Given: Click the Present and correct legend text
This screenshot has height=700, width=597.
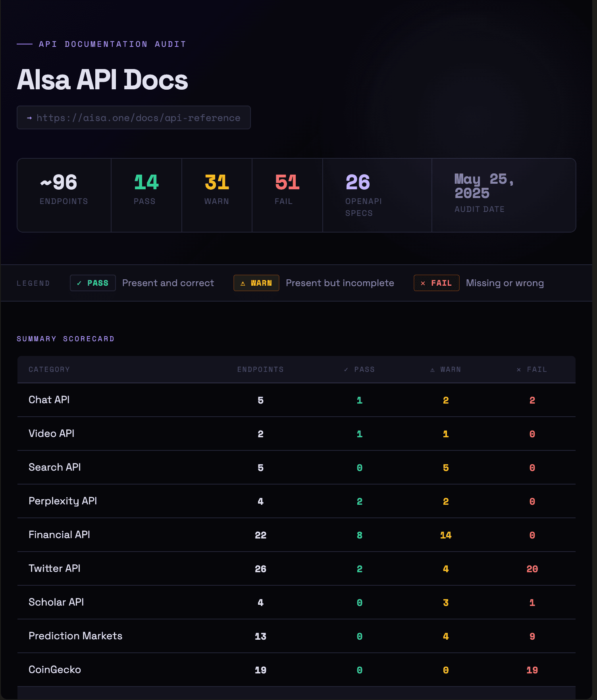Looking at the screenshot, I should 168,283.
